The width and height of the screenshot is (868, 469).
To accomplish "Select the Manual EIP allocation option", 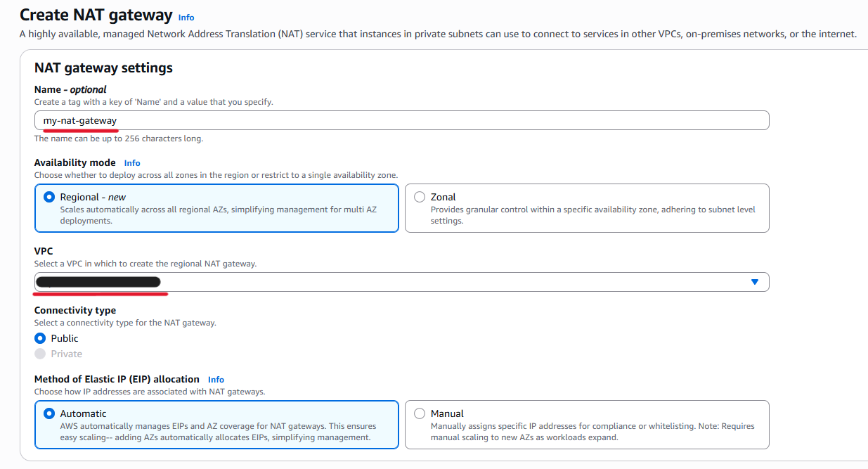I will (x=419, y=413).
